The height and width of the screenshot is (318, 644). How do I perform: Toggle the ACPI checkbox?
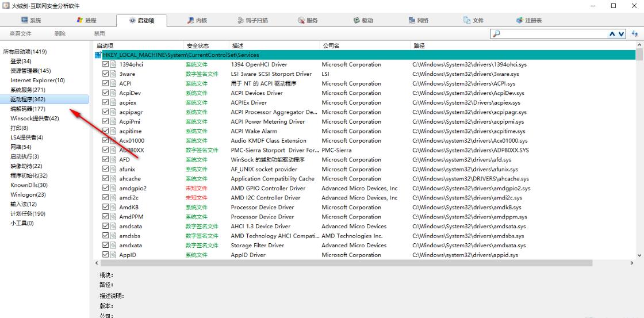(106, 83)
